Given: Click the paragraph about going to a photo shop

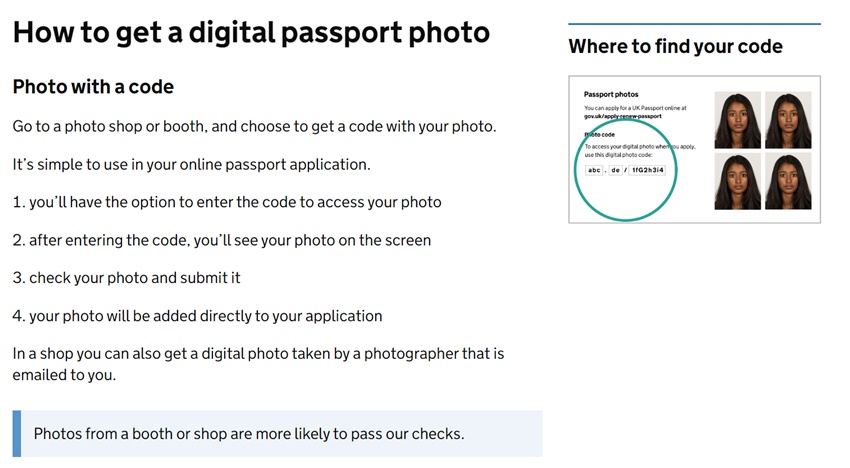Looking at the screenshot, I should (x=254, y=126).
